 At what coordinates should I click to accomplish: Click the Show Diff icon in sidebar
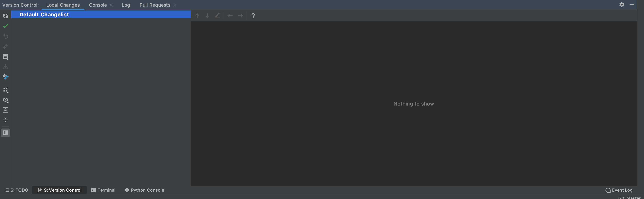(5, 46)
